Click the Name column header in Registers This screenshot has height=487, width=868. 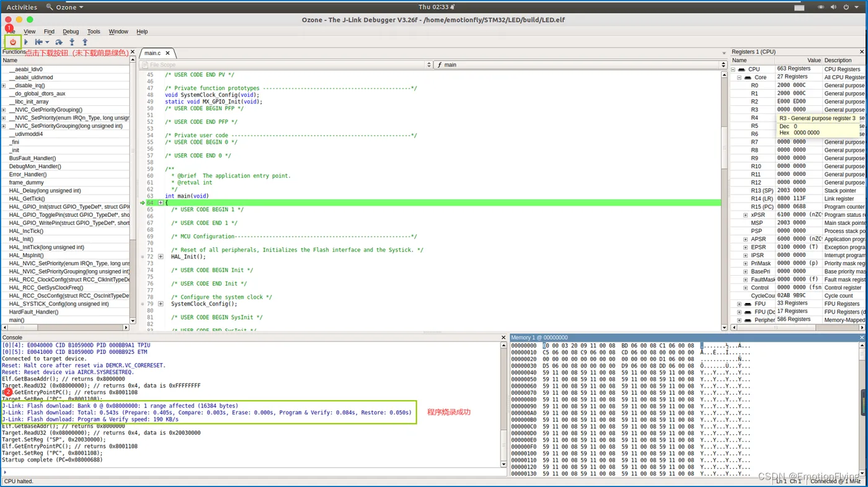753,60
